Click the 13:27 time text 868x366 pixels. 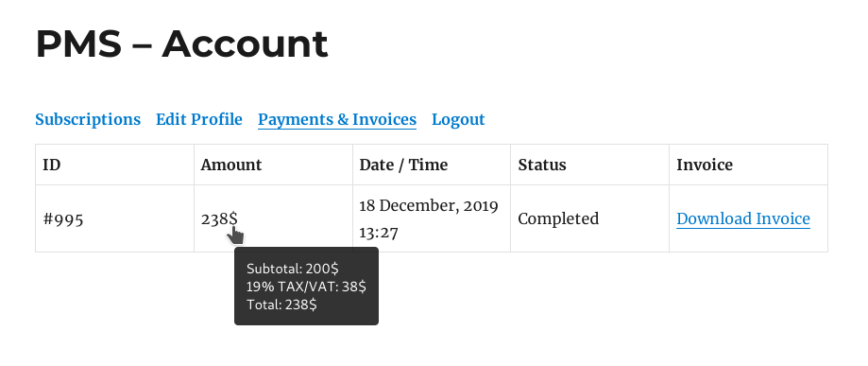pyautogui.click(x=379, y=233)
